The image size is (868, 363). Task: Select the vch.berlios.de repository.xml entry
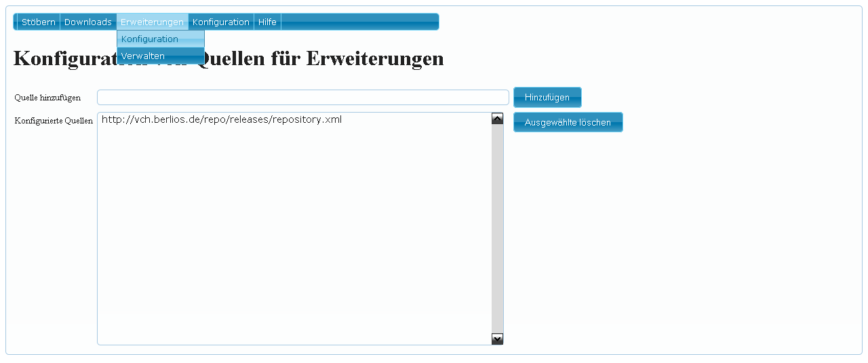tap(222, 120)
